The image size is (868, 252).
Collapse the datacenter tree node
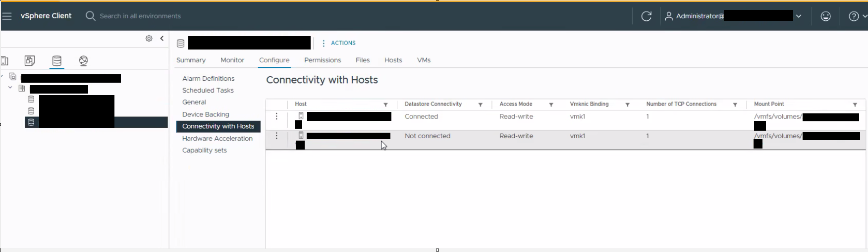click(10, 88)
